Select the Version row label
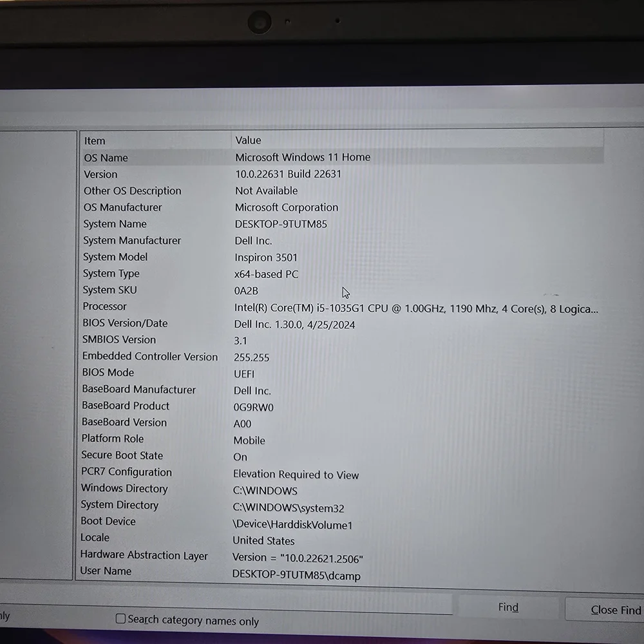 [x=100, y=174]
